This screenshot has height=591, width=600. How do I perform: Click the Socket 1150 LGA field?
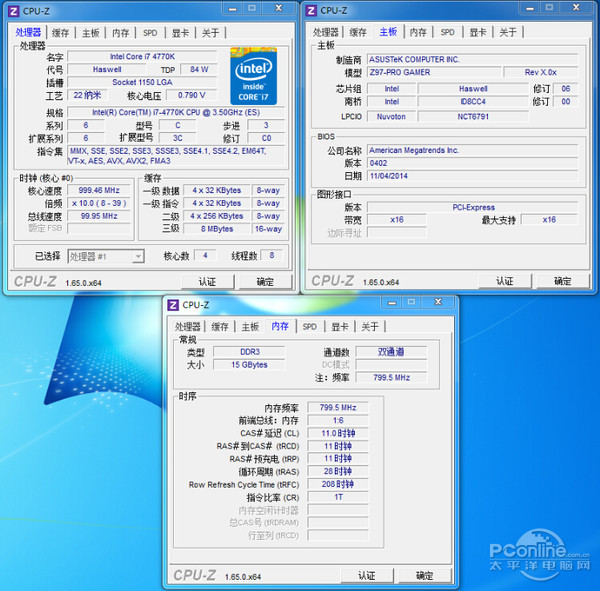point(142,82)
